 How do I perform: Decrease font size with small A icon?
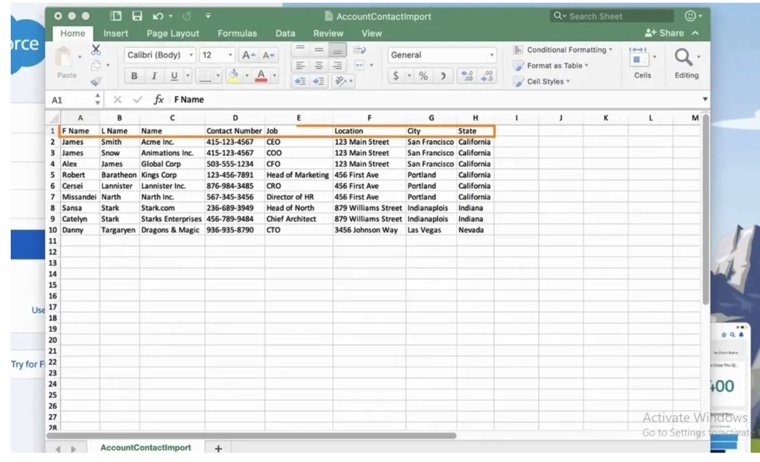[268, 55]
